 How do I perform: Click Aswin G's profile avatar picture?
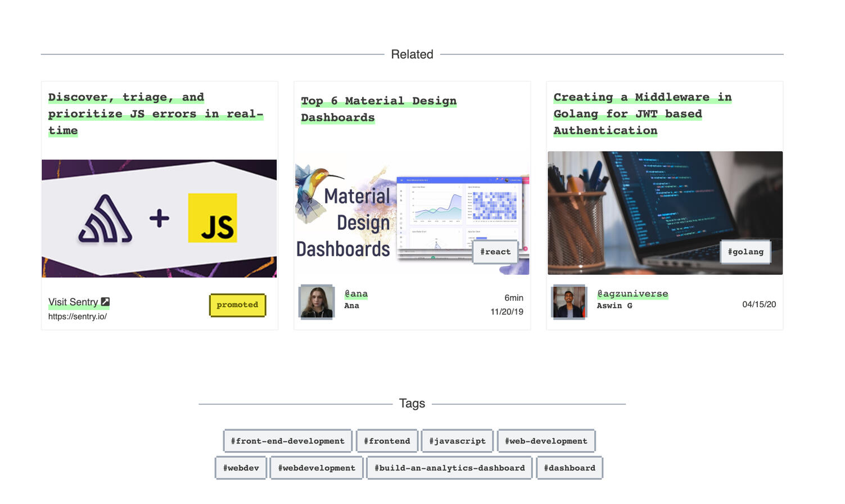569,302
